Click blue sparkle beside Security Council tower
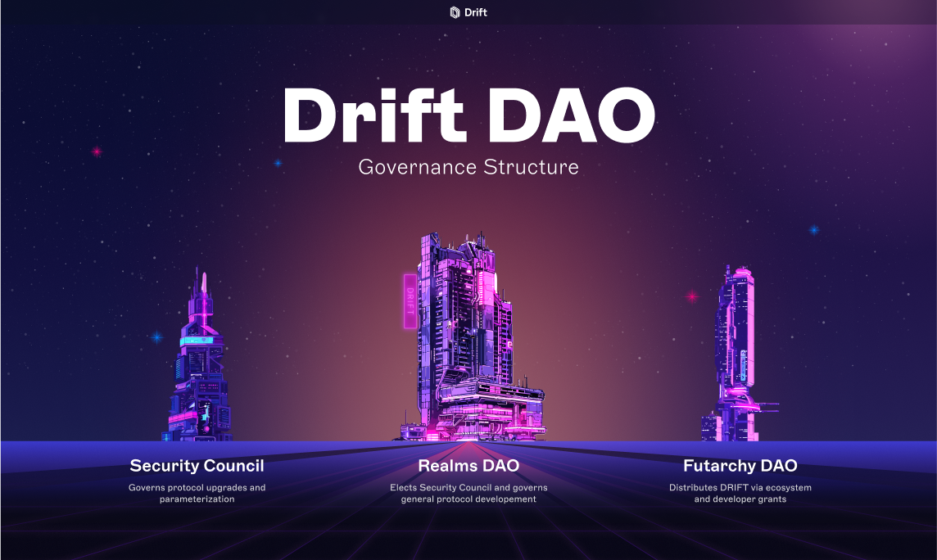Screen dimensions: 937x560 [x=156, y=336]
